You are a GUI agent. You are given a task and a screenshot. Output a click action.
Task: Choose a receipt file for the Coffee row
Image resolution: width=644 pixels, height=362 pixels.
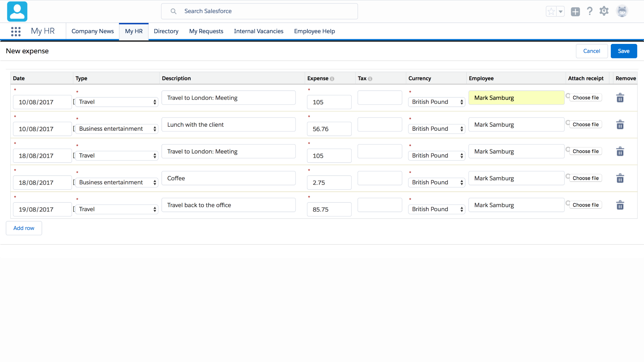tap(585, 178)
